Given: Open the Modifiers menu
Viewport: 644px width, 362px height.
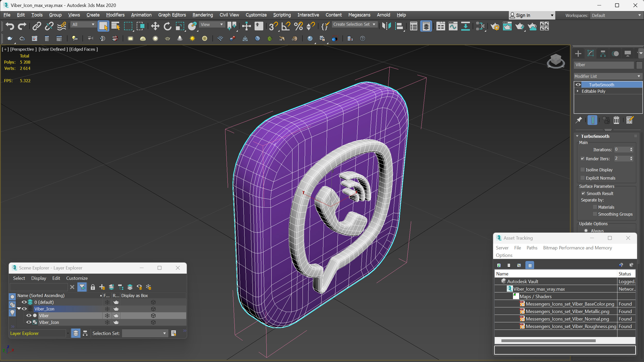Looking at the screenshot, I should point(115,15).
